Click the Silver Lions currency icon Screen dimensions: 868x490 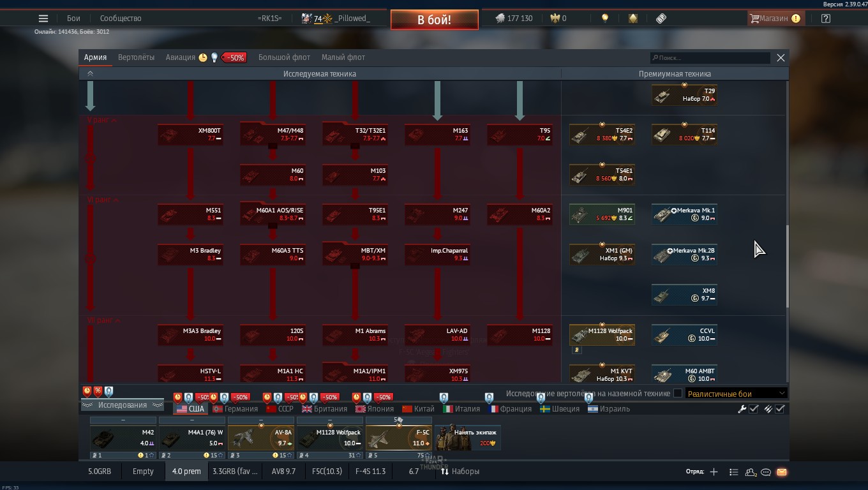(500, 19)
